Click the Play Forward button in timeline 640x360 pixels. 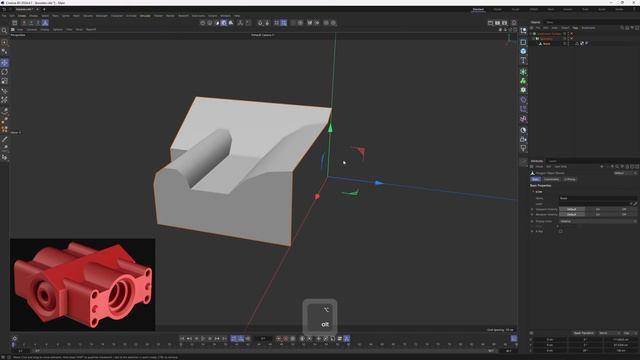[x=203, y=338]
